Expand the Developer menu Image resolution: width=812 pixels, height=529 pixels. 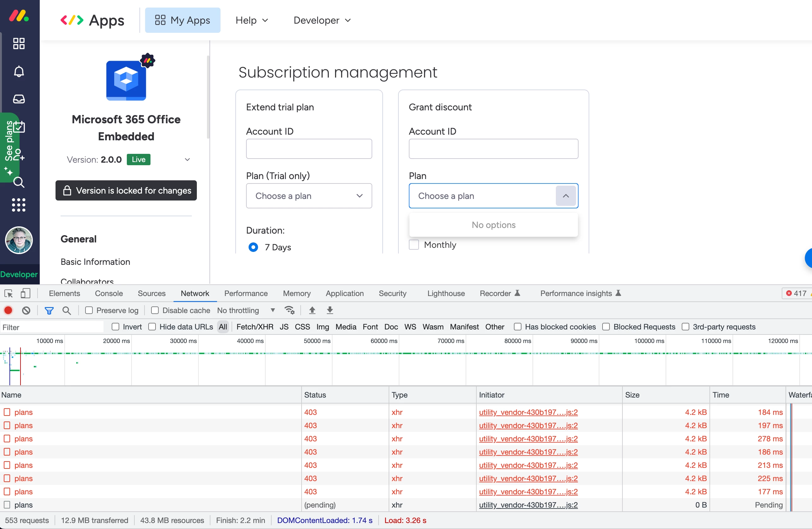pos(322,20)
